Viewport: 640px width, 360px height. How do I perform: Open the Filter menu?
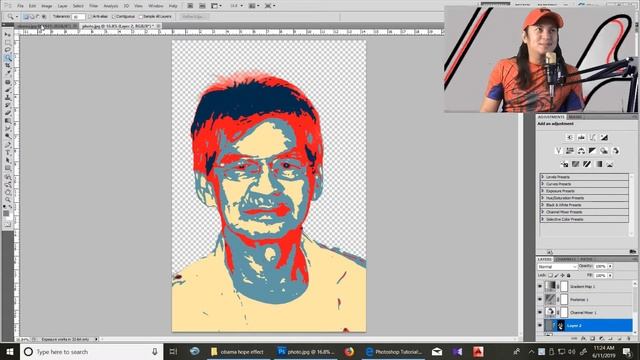point(93,6)
